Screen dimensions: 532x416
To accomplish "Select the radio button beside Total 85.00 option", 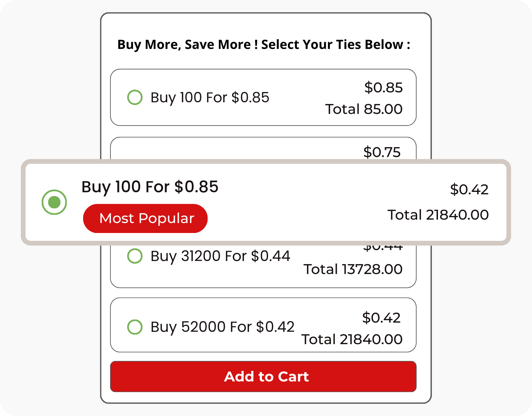I will 135,97.
